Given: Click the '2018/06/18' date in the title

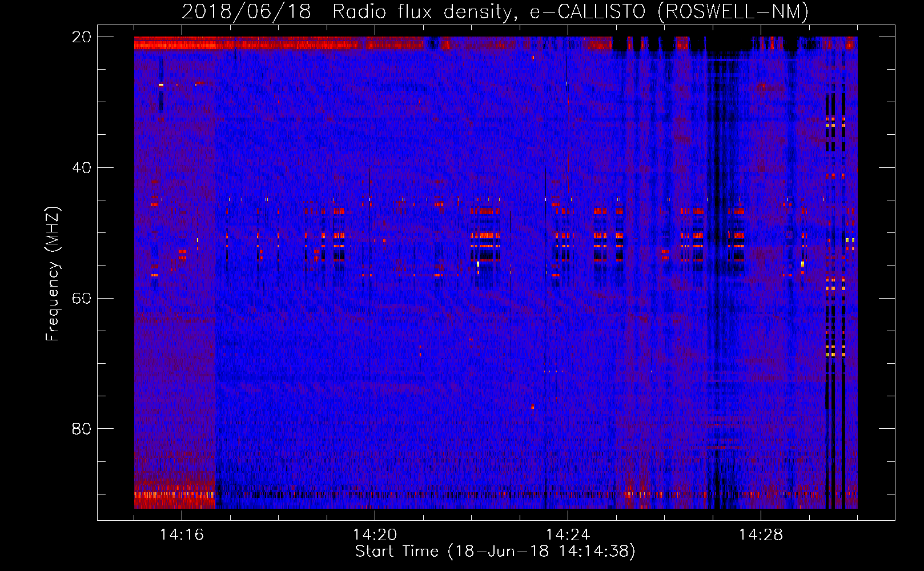Looking at the screenshot, I should 247,12.
